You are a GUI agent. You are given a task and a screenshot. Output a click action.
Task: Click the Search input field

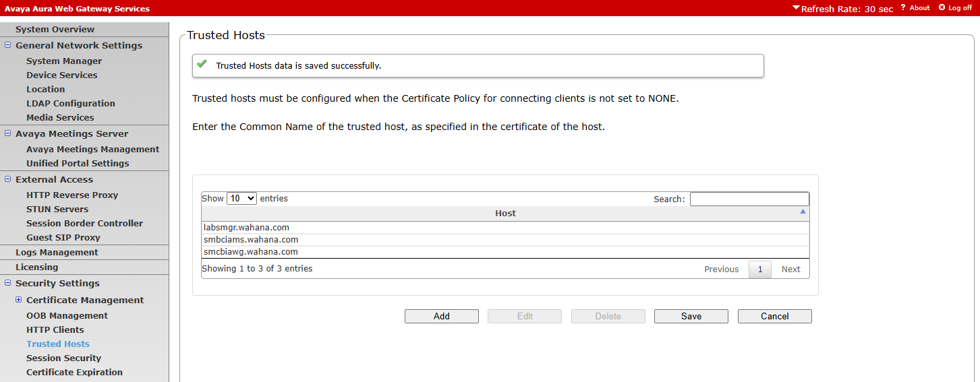pyautogui.click(x=749, y=199)
